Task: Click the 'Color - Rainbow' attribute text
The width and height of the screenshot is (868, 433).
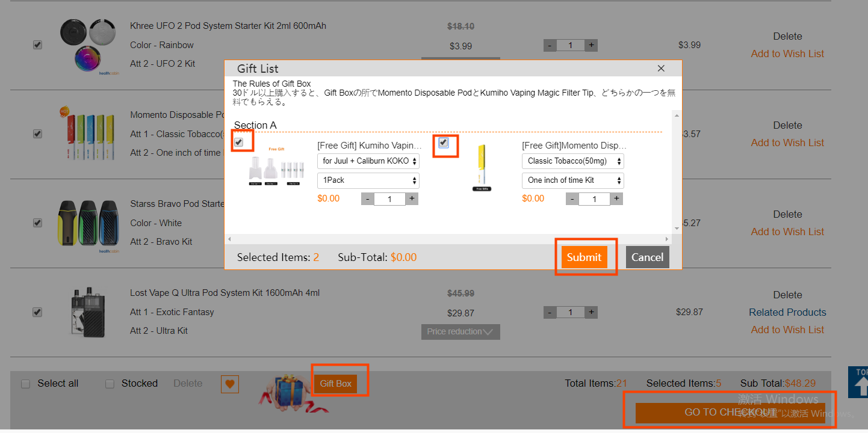Action: click(x=162, y=45)
